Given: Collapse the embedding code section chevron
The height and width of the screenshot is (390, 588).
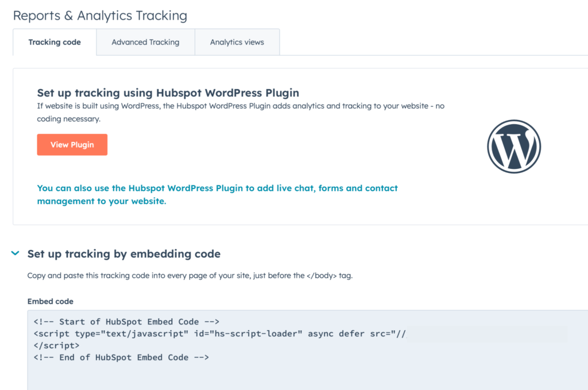Looking at the screenshot, I should click(x=14, y=253).
